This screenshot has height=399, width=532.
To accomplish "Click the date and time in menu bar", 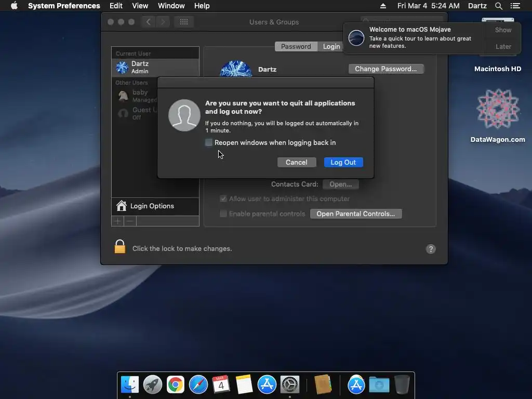I will [428, 6].
